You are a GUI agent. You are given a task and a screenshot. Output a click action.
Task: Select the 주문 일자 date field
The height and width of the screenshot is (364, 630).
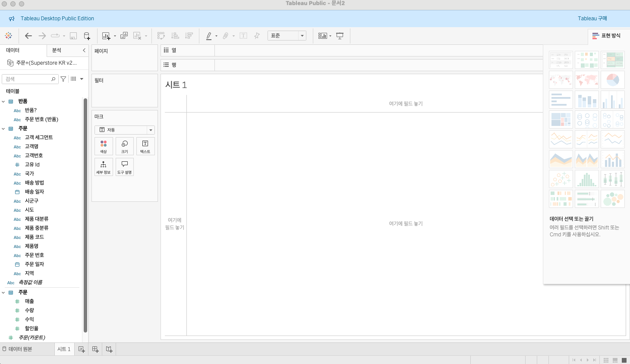coord(35,264)
